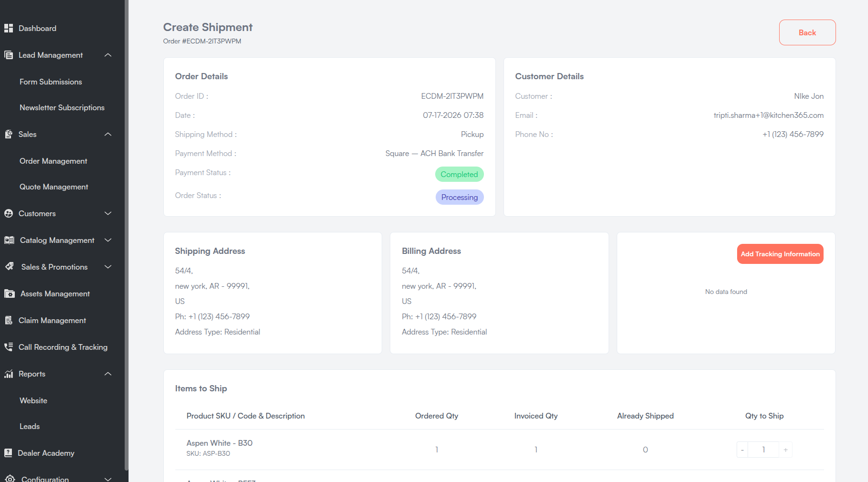Collapse the Reports section chevron

108,374
